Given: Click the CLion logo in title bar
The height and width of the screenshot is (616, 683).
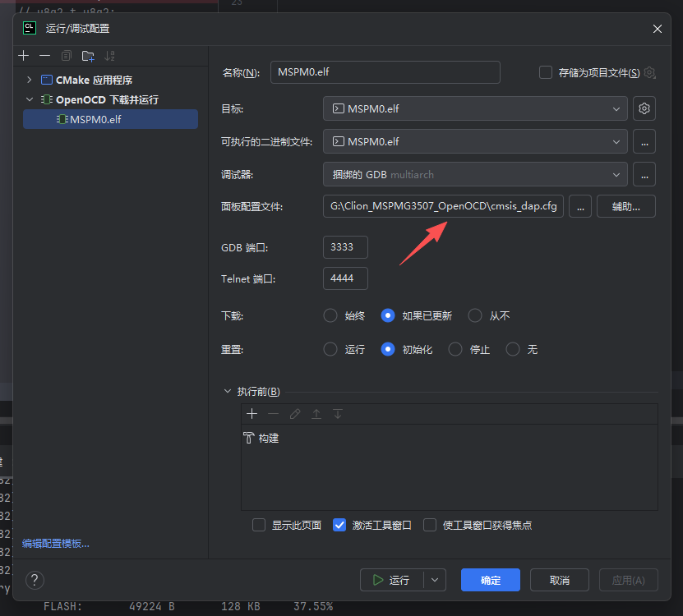Looking at the screenshot, I should [30, 28].
